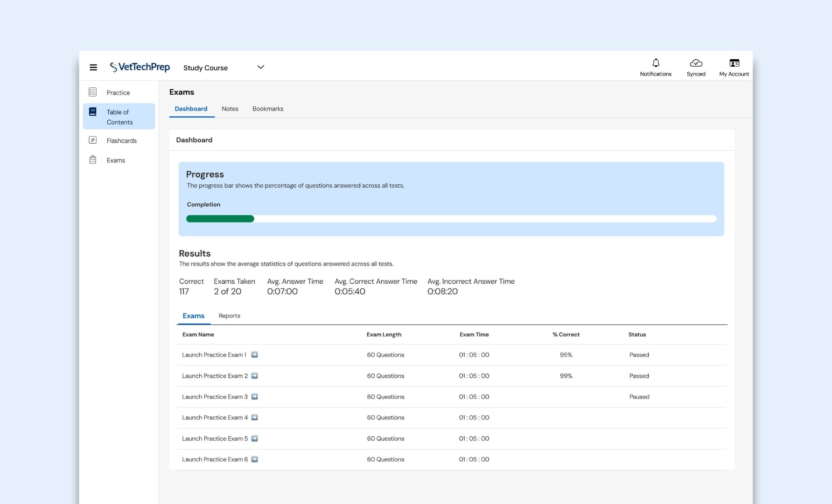Click the VetTechPrep logo
The width and height of the screenshot is (832, 504).
point(139,67)
